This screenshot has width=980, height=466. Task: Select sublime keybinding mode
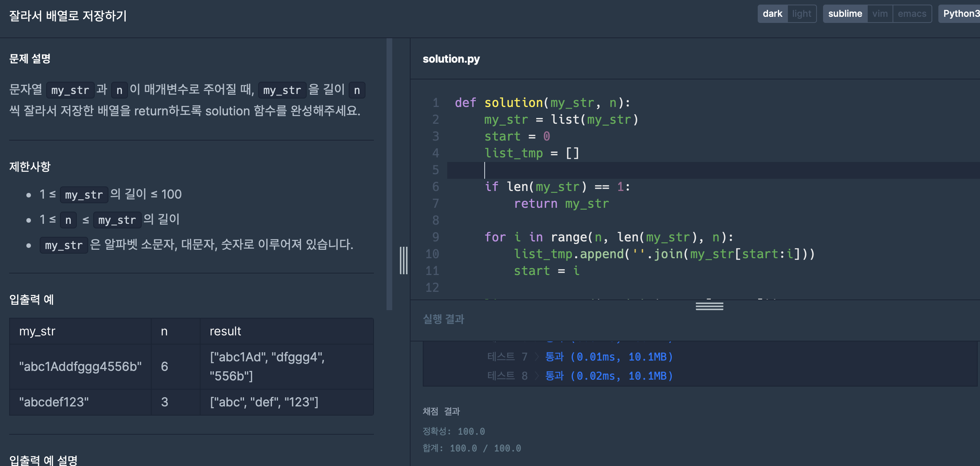coord(845,14)
